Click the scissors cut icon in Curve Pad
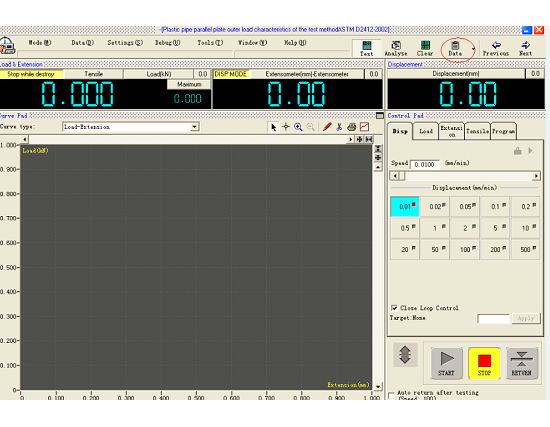The height and width of the screenshot is (427, 550). (x=339, y=127)
